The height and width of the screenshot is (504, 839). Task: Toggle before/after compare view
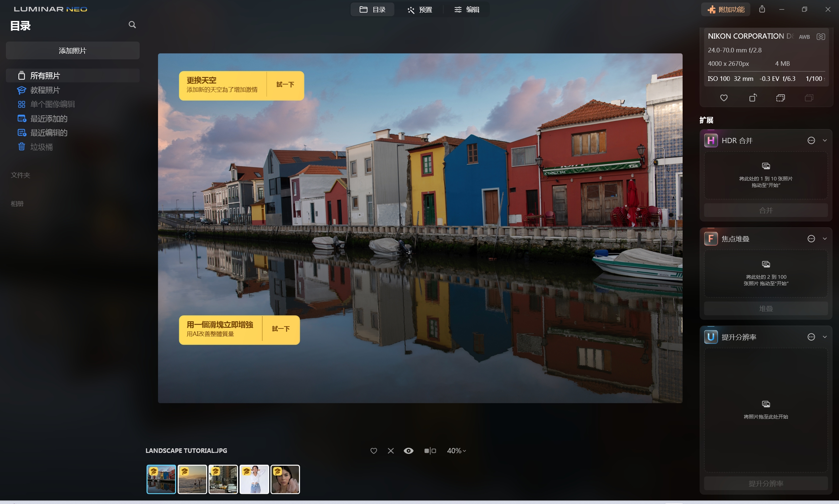point(430,451)
